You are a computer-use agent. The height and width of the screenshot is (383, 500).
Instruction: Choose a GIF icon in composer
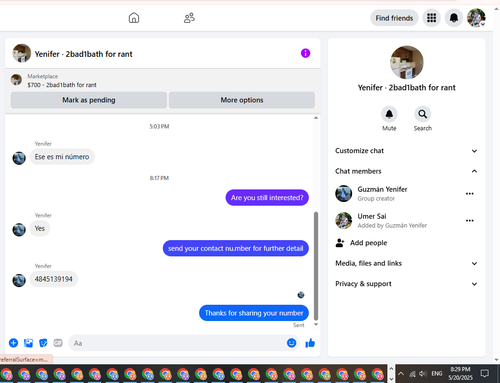point(58,343)
